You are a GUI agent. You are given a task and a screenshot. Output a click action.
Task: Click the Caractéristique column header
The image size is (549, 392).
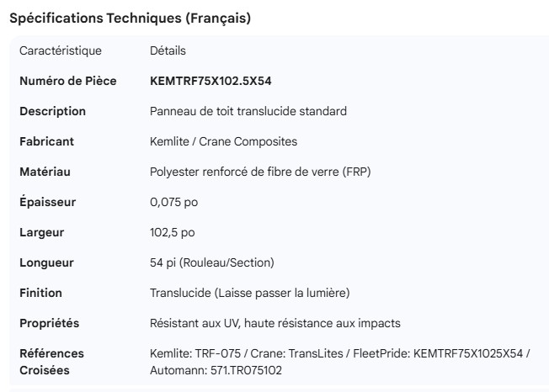click(x=61, y=50)
